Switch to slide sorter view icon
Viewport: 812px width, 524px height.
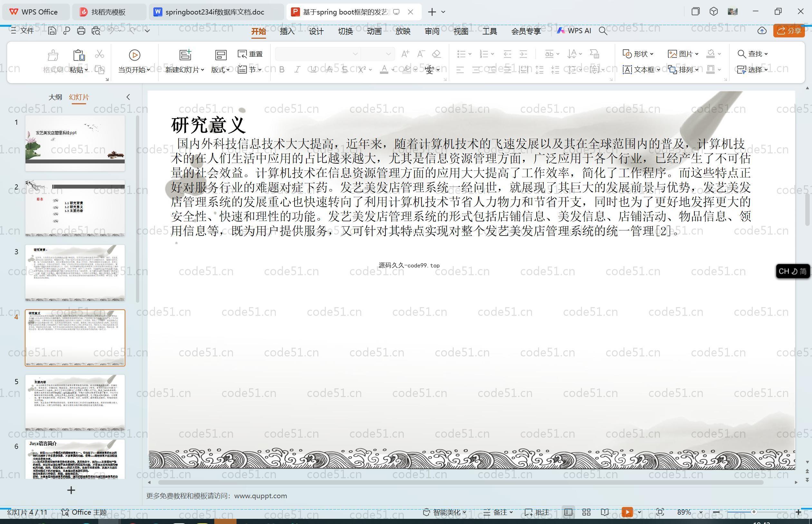(586, 512)
